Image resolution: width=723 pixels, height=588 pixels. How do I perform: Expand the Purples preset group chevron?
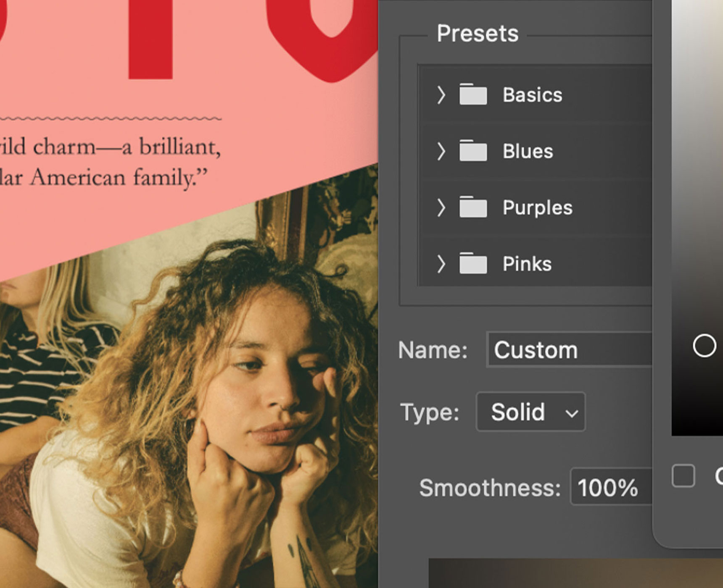coord(441,207)
